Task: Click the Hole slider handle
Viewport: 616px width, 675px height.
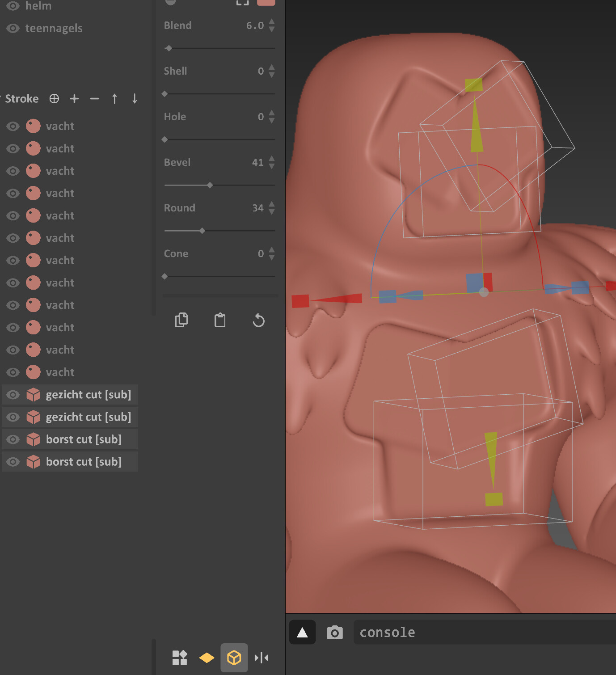Action: tap(165, 139)
